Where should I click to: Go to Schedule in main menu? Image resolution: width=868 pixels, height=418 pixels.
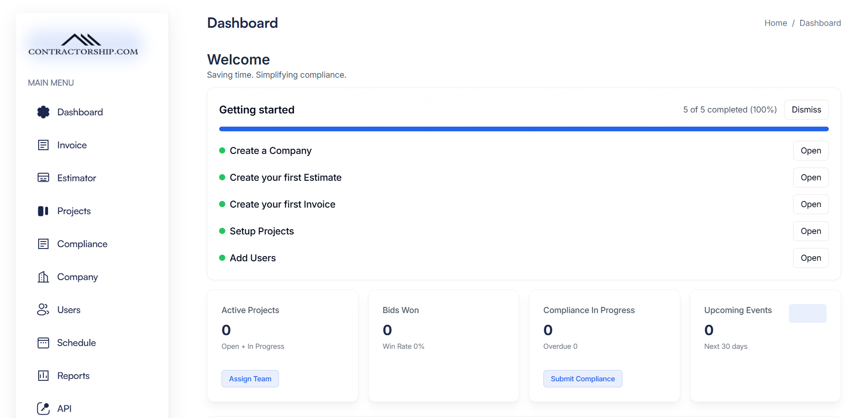tap(76, 343)
